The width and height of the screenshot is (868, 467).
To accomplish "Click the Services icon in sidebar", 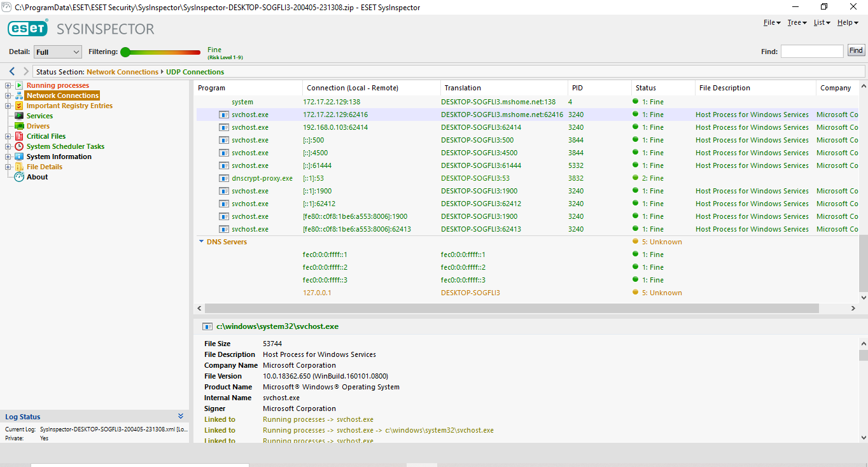I will [x=19, y=116].
